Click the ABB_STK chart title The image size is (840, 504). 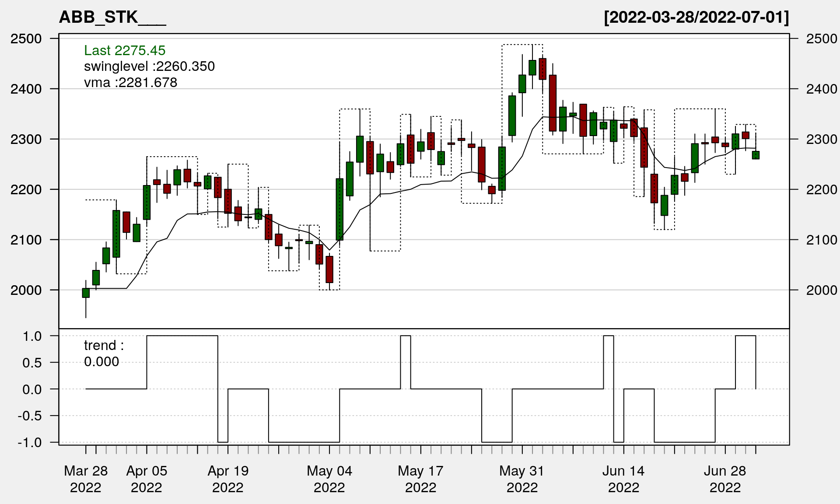tap(112, 17)
